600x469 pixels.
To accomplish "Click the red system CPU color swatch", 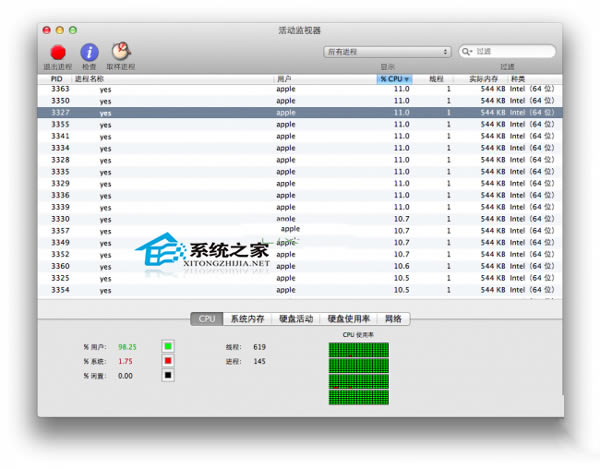I will click(x=168, y=361).
